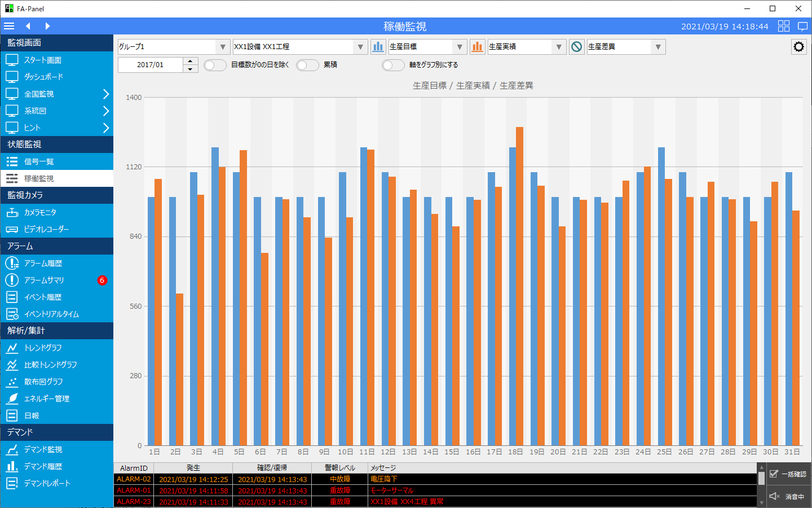Increase the 2017/01 month stepper
The height and width of the screenshot is (508, 812).
click(191, 61)
